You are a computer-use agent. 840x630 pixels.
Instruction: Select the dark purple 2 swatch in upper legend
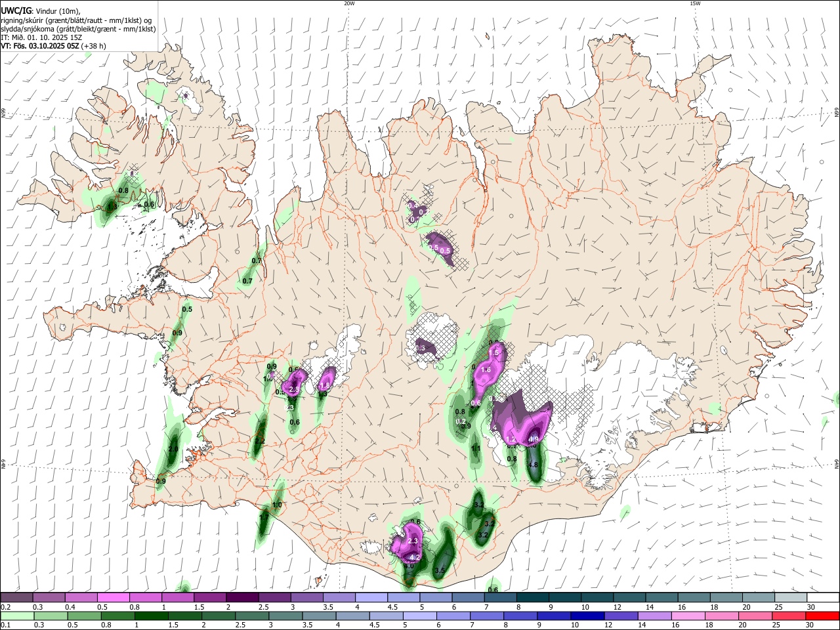241,598
